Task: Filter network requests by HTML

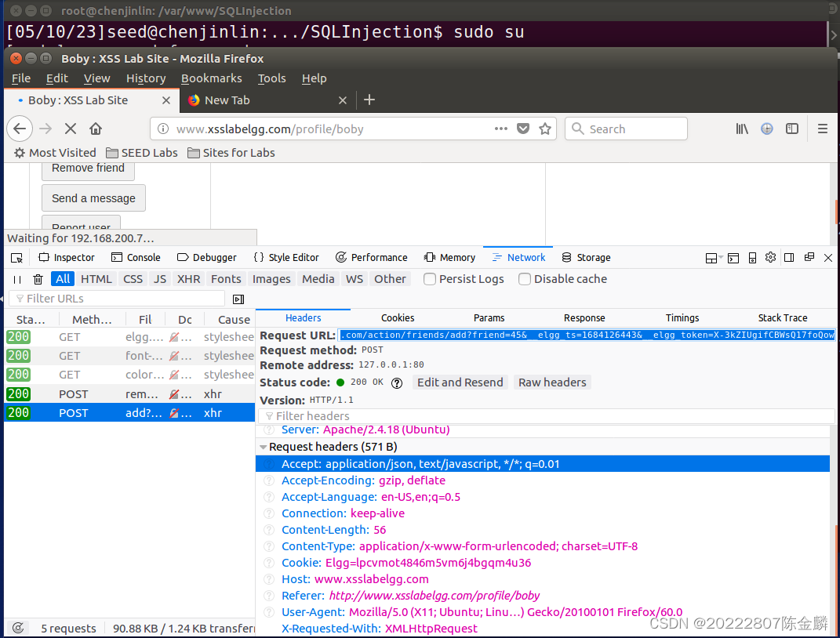Action: [96, 279]
